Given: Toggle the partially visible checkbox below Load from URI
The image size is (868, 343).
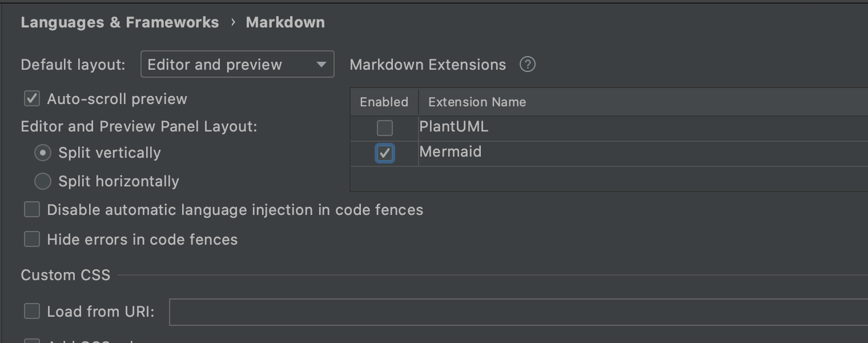Looking at the screenshot, I should (32, 341).
